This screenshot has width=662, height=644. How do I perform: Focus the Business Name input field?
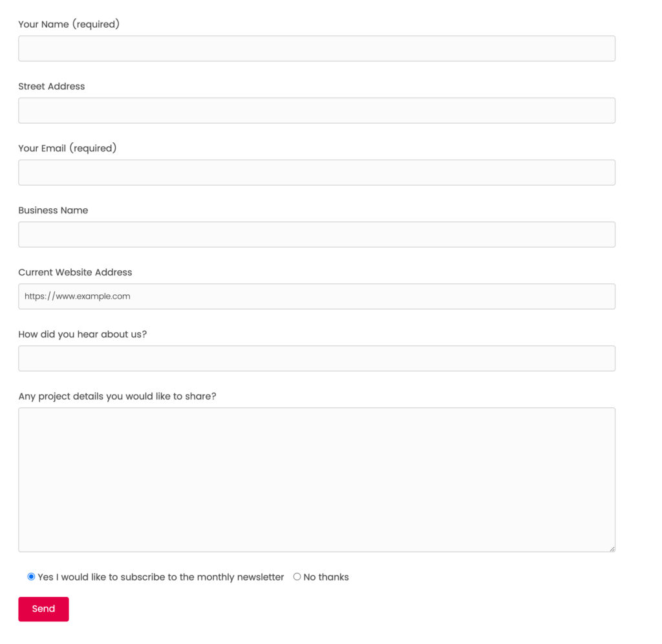pyautogui.click(x=317, y=234)
